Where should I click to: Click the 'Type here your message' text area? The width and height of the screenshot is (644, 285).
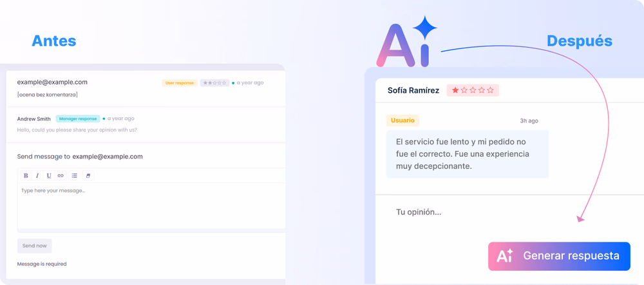[152, 206]
